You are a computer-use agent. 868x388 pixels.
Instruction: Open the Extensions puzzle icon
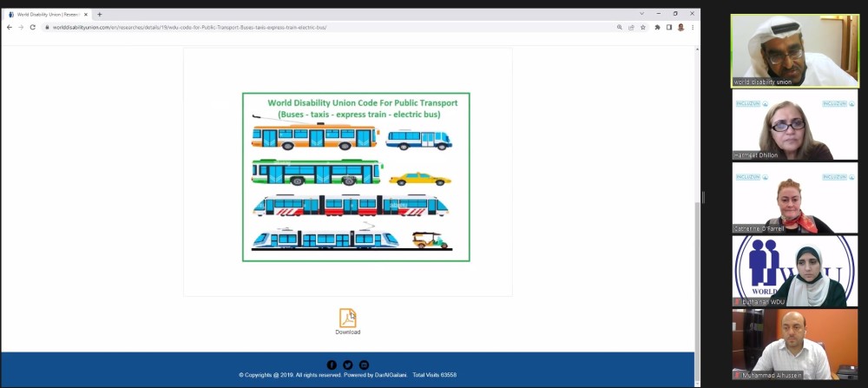point(657,27)
